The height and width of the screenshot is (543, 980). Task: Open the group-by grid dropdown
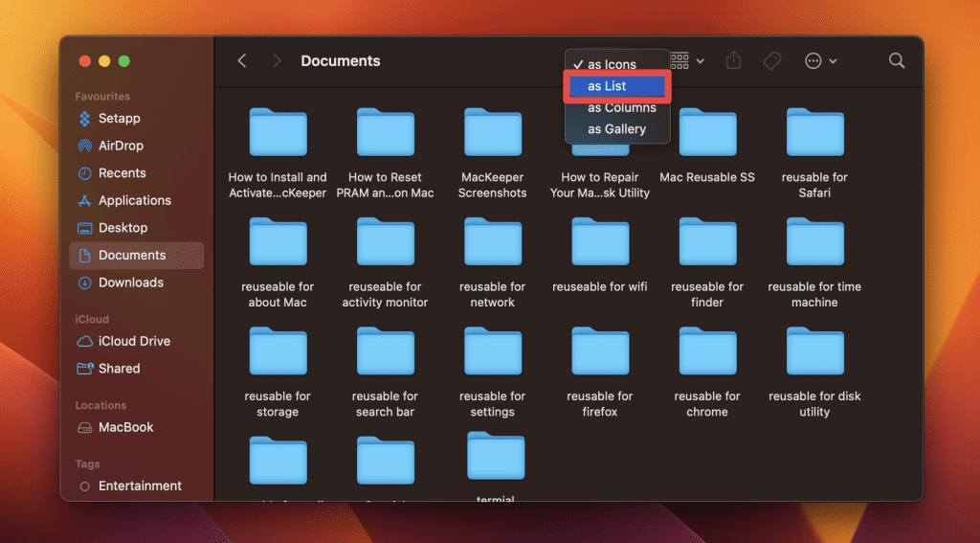pyautogui.click(x=687, y=60)
